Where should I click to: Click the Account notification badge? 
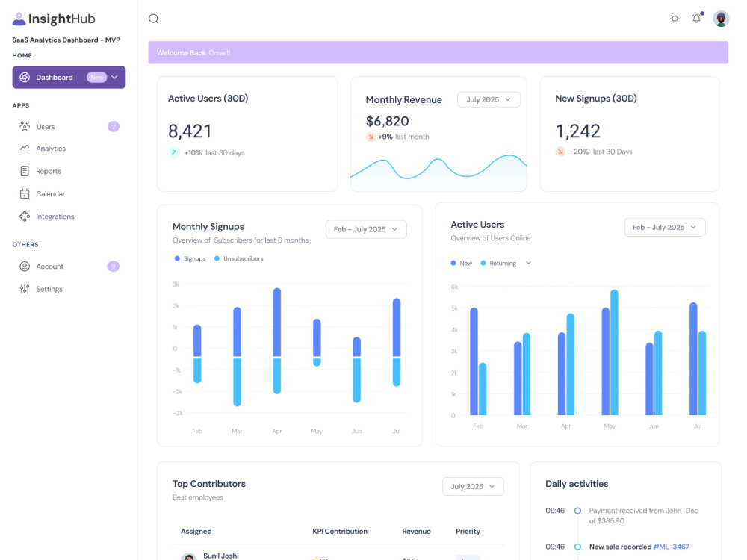click(114, 267)
